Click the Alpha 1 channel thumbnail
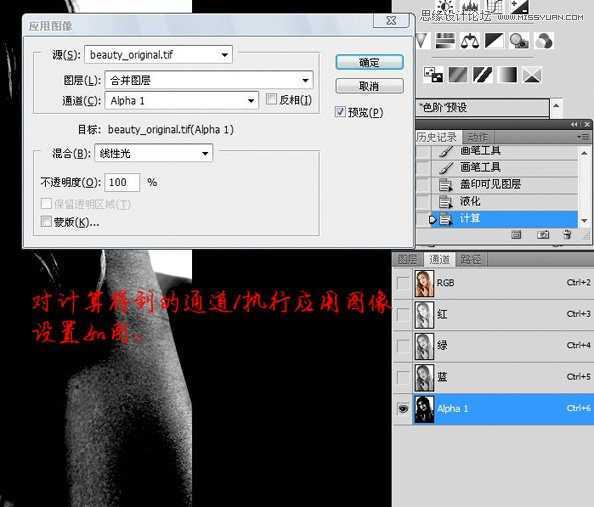Image resolution: width=594 pixels, height=507 pixels. click(x=424, y=409)
